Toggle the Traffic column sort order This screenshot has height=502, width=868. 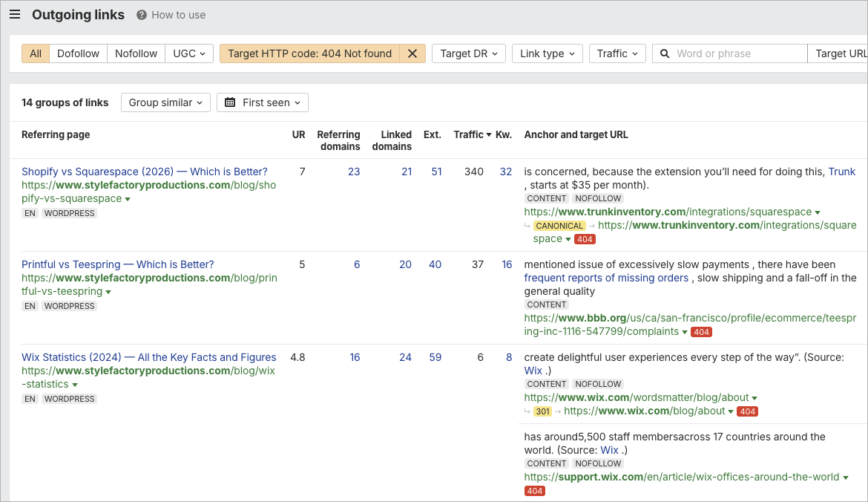(x=468, y=134)
